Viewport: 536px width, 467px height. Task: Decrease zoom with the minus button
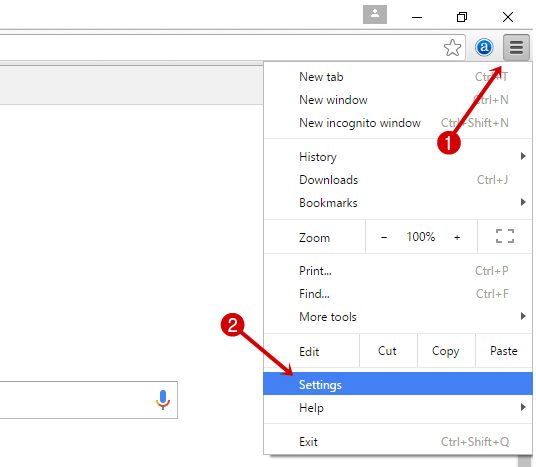(384, 237)
